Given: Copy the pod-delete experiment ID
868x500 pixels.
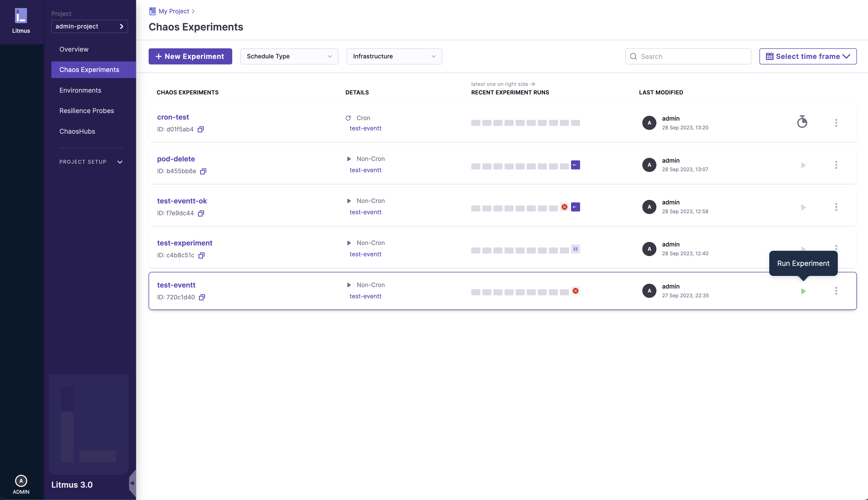Looking at the screenshot, I should point(203,171).
